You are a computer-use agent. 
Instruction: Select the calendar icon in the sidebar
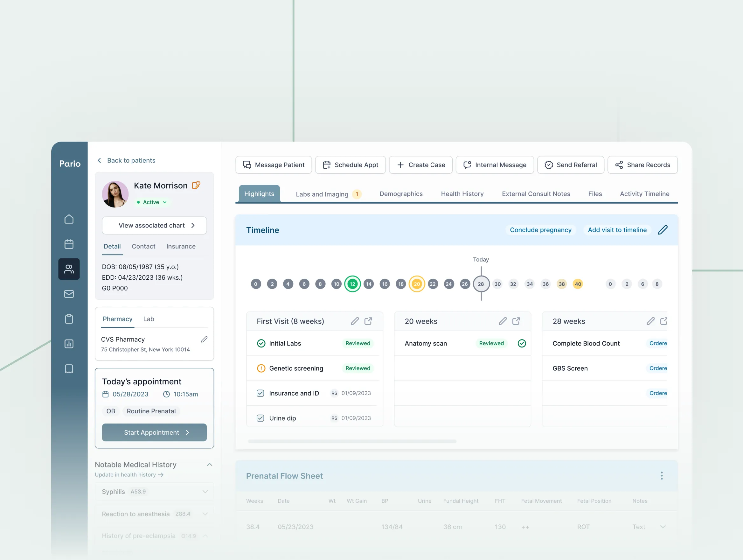pyautogui.click(x=69, y=244)
